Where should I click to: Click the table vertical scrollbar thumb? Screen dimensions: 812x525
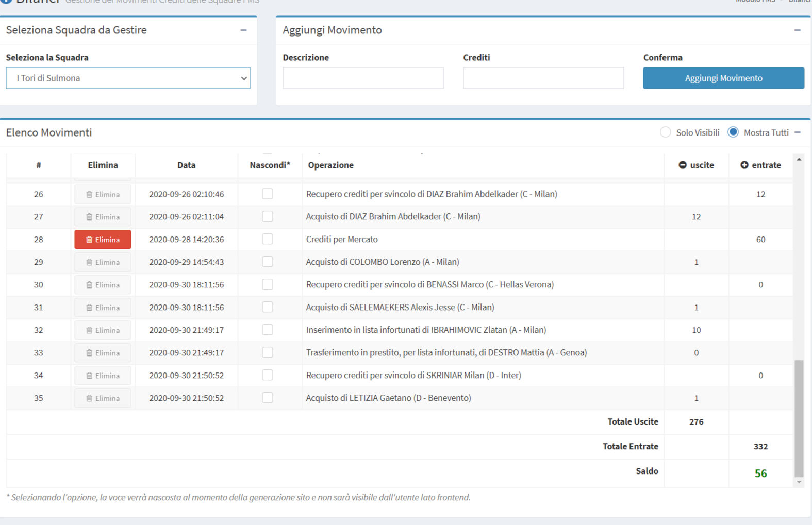[x=799, y=418]
